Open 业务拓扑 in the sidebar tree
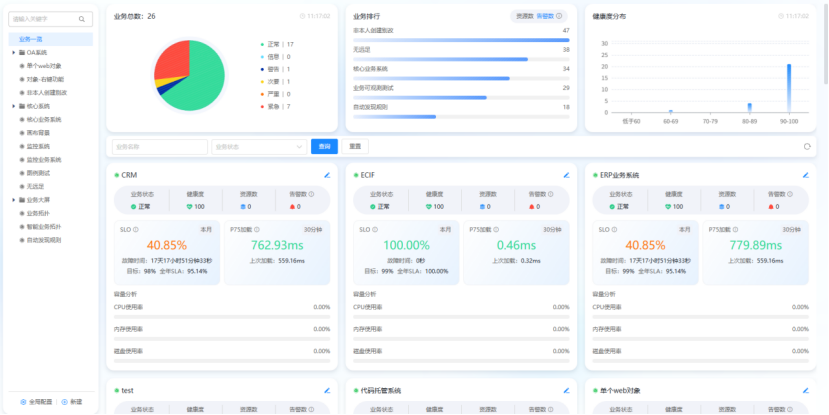Screen dimensions: 829x415 click(x=37, y=214)
